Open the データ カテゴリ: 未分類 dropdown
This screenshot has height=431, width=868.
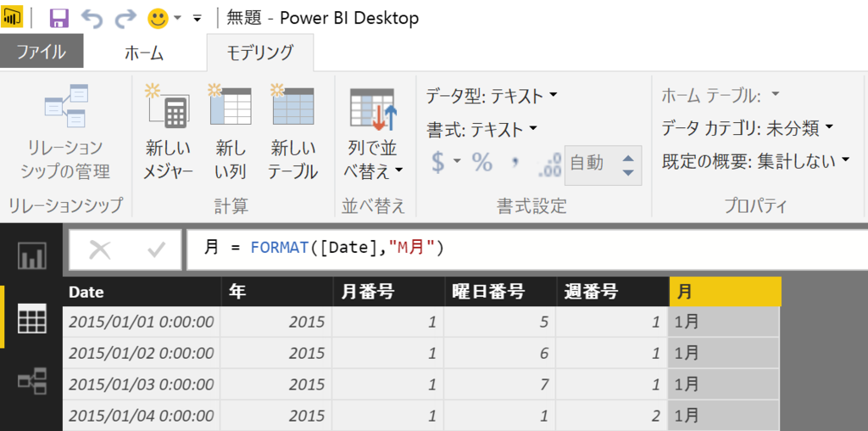coord(748,129)
